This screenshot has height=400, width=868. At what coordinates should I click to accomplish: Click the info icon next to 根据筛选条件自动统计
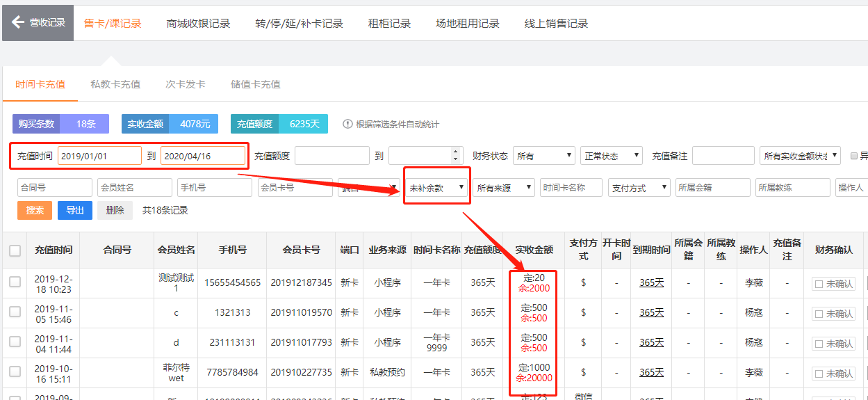coord(347,124)
